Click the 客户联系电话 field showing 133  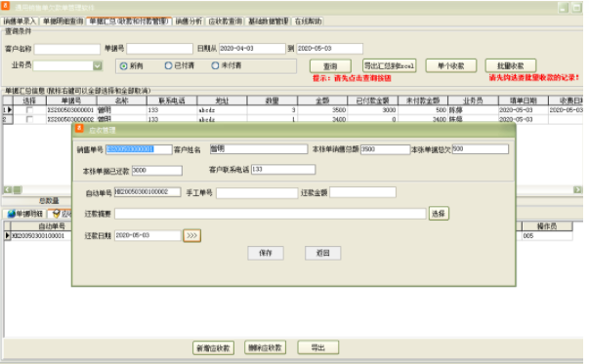(x=283, y=170)
